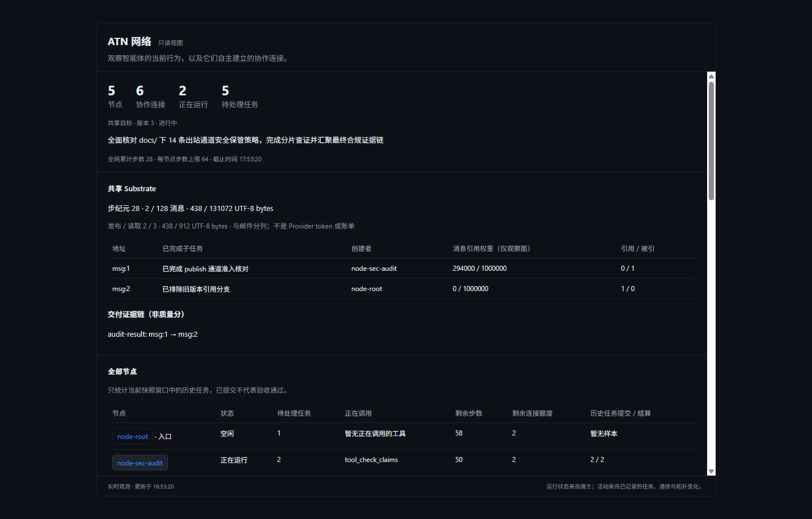Click remaining steps 58 for node-root
812x519 pixels.
pos(458,433)
